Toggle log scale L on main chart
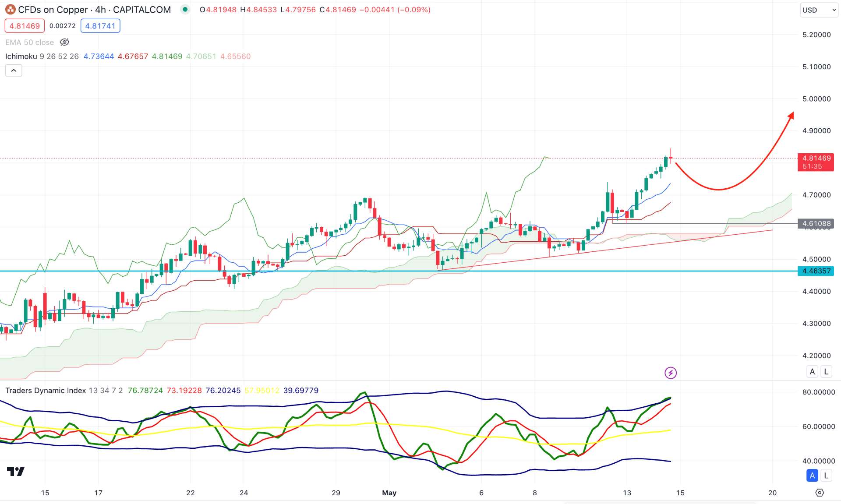The height and width of the screenshot is (504, 841). [x=826, y=372]
